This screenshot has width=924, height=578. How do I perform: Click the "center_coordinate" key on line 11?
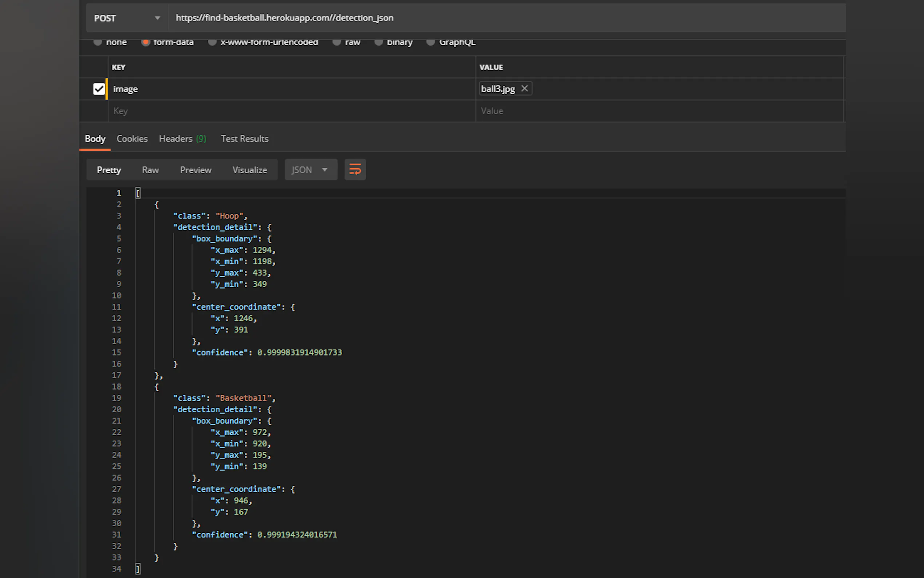[x=236, y=307]
